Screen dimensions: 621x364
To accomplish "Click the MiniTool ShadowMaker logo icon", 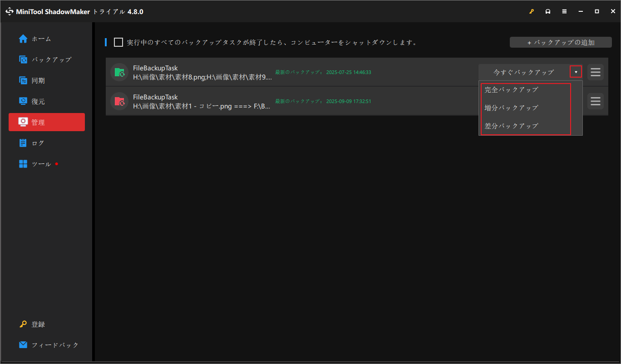I will pos(10,11).
